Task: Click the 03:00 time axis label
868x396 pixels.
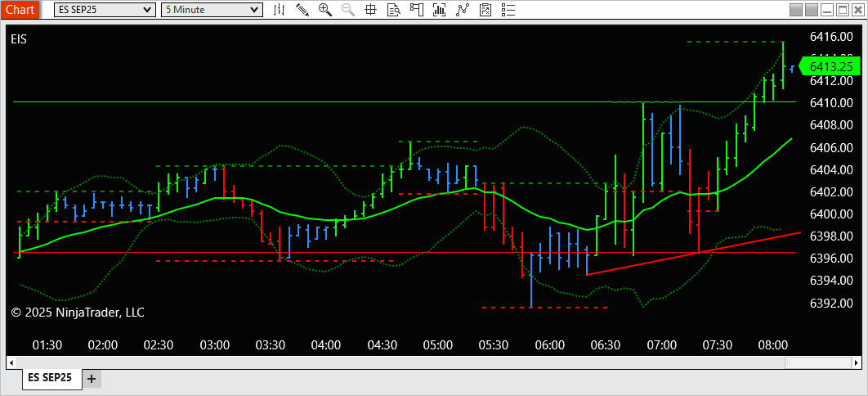Action: (215, 345)
